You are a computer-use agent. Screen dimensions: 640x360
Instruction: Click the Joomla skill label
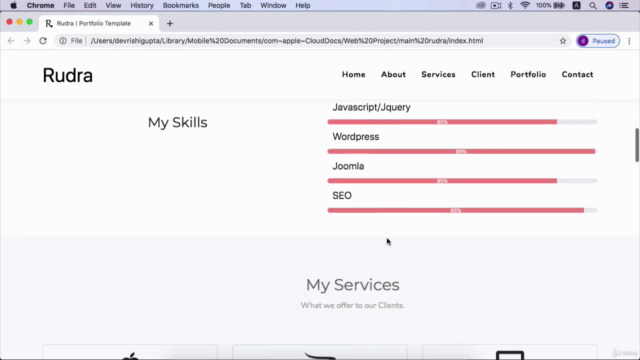click(x=348, y=166)
